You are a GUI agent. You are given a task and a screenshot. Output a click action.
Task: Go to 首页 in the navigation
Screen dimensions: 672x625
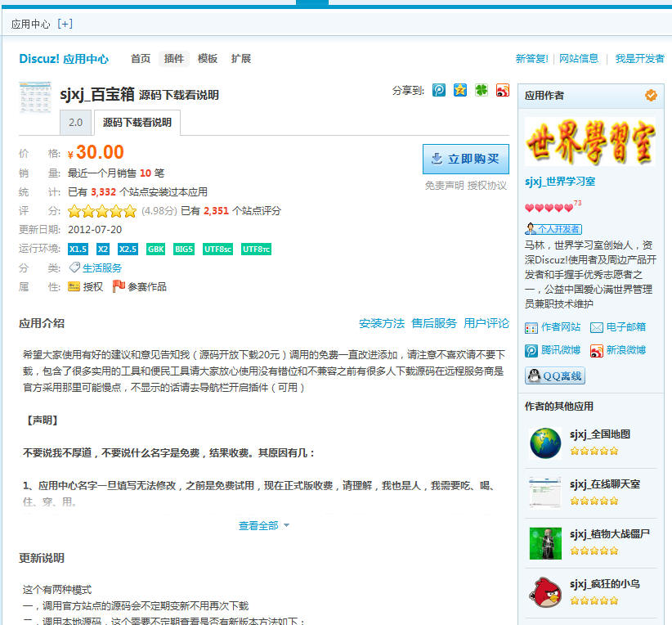(x=141, y=58)
